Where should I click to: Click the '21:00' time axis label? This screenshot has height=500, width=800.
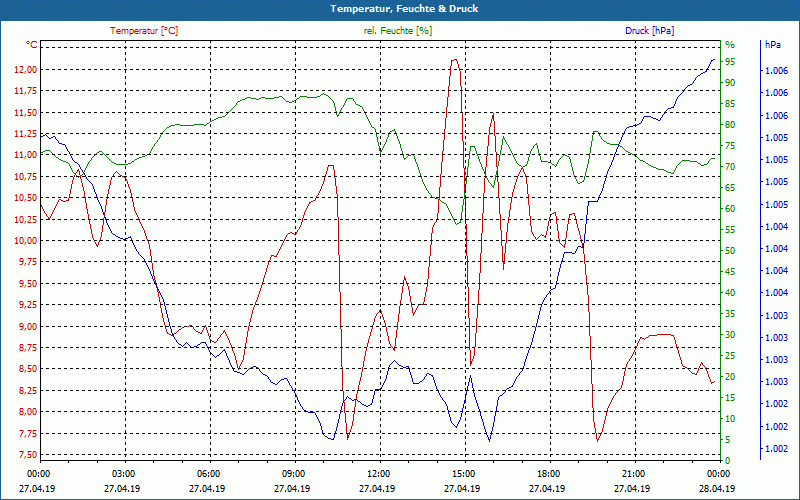coord(633,473)
